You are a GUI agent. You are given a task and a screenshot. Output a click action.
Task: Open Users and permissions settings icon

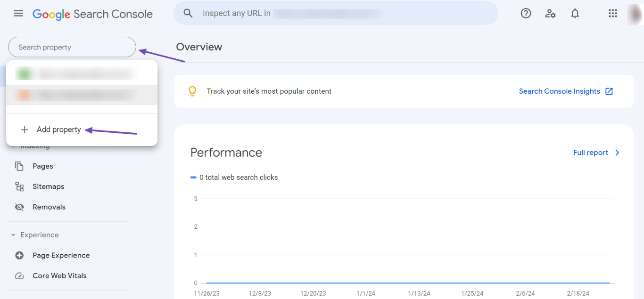pos(550,14)
